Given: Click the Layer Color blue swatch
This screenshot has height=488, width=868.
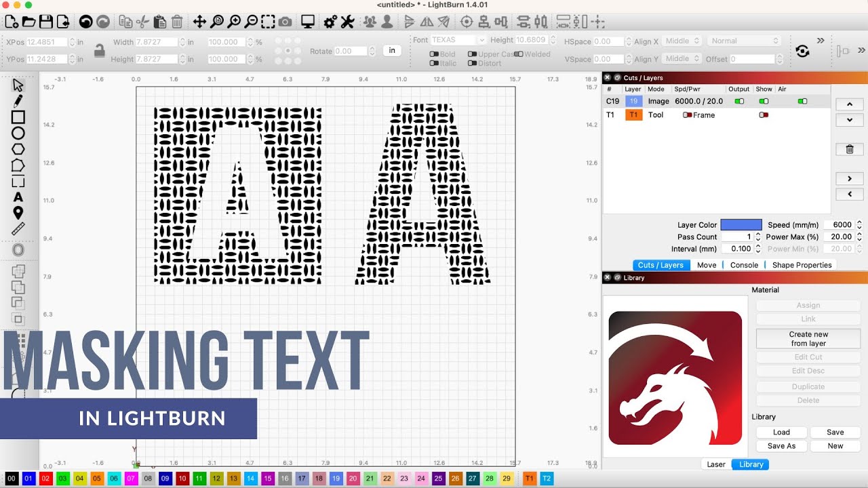Looking at the screenshot, I should (x=741, y=225).
